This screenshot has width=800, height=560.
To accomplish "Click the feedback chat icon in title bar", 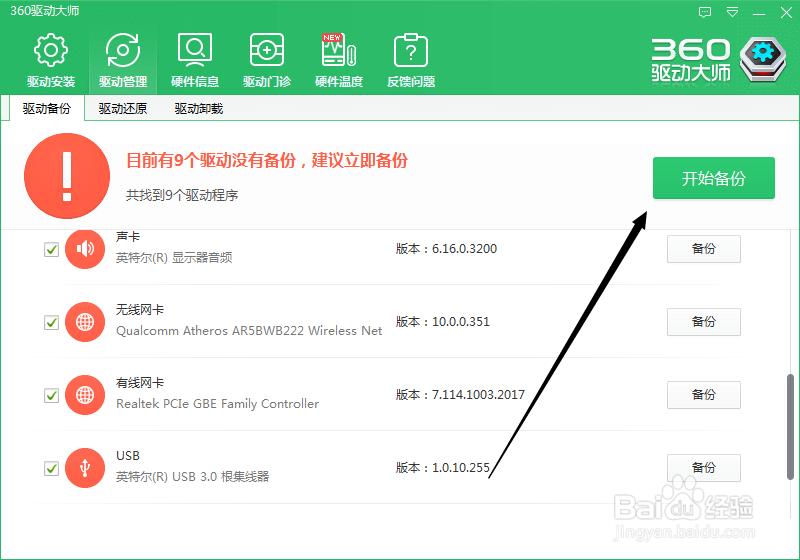I will (x=705, y=12).
